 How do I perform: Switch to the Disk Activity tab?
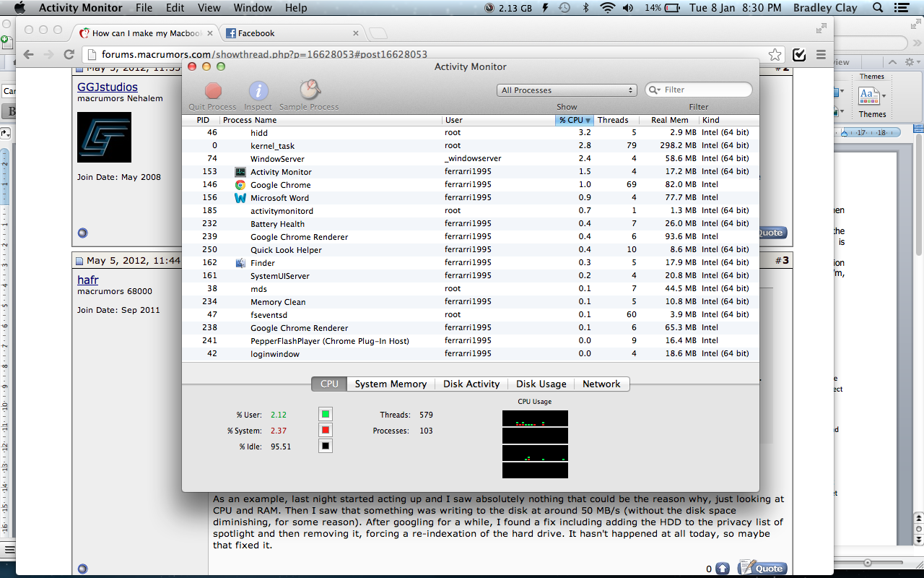[x=471, y=384]
